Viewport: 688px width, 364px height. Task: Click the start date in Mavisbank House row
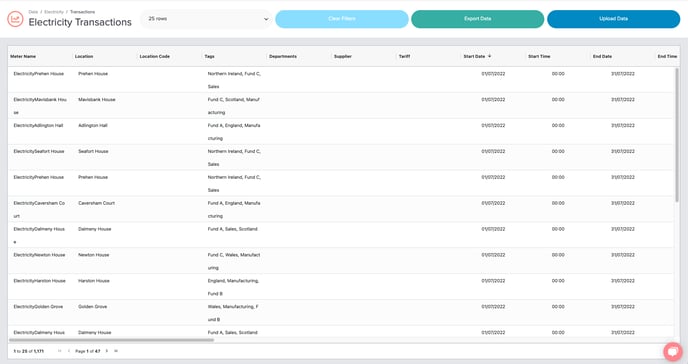click(x=493, y=100)
